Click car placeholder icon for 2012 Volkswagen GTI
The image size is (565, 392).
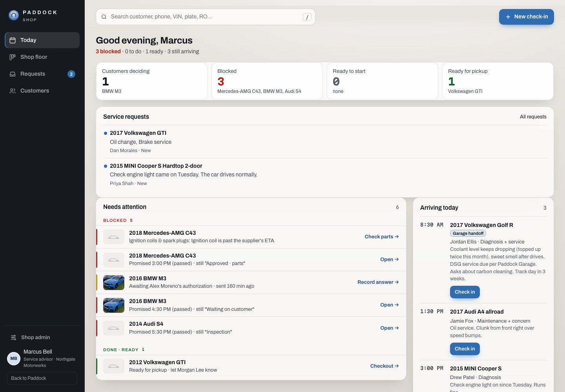[x=114, y=366]
